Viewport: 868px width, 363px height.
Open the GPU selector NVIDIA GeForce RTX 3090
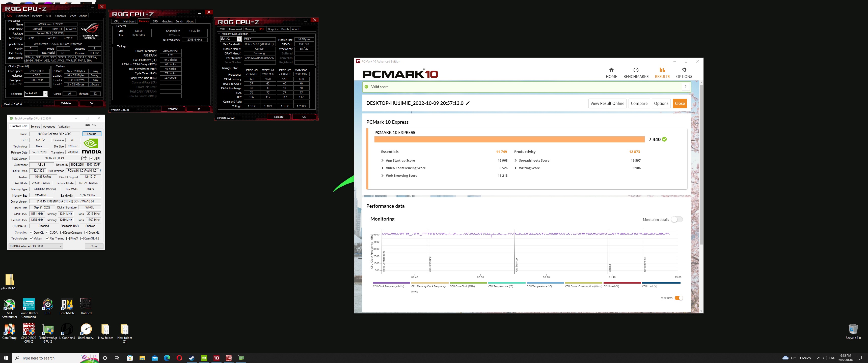tap(36, 246)
